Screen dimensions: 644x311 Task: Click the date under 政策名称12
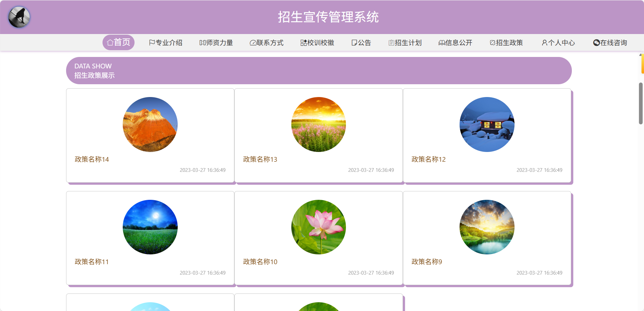pos(539,170)
